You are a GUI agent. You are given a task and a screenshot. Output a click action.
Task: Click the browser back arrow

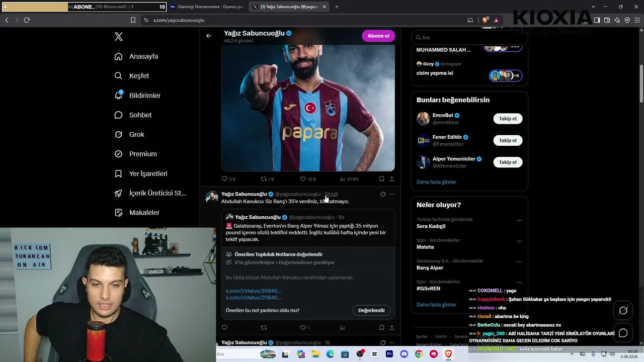tap(7, 20)
